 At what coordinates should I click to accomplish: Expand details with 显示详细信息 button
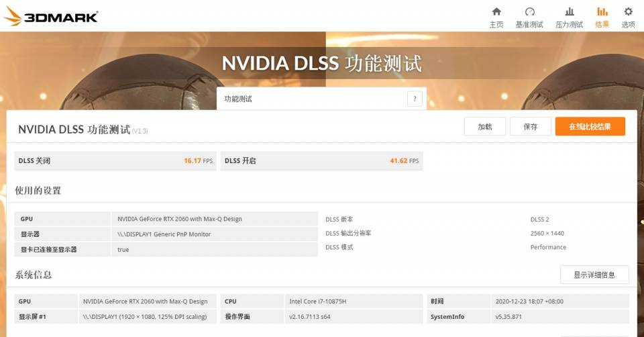pyautogui.click(x=594, y=275)
